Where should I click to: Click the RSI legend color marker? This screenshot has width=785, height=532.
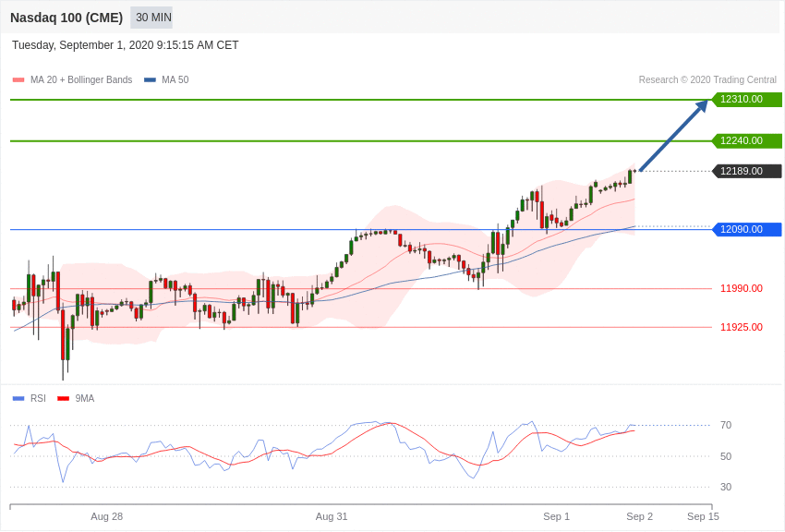coord(18,399)
